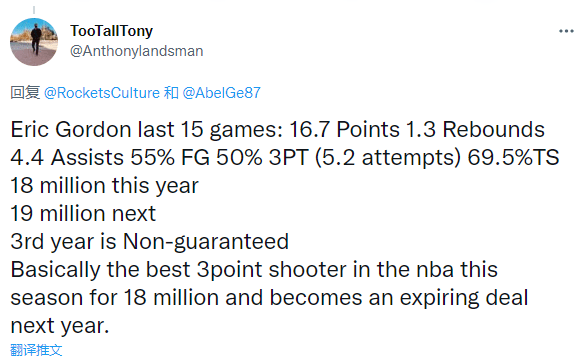This screenshot has width=581, height=361.
Task: Click the 'Basically the best 3point shooter' line
Action: (x=254, y=269)
